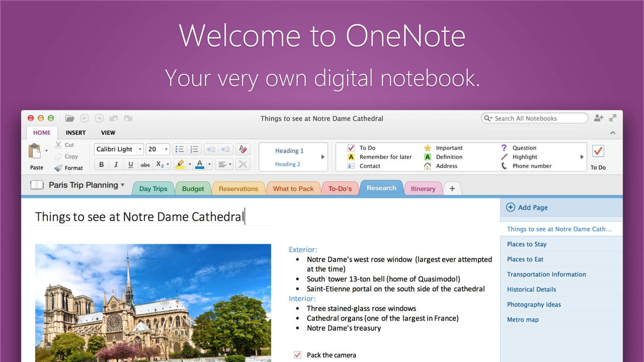Image resolution: width=644 pixels, height=362 pixels.
Task: Switch to the INSERT ribbon tab
Action: pyautogui.click(x=75, y=133)
